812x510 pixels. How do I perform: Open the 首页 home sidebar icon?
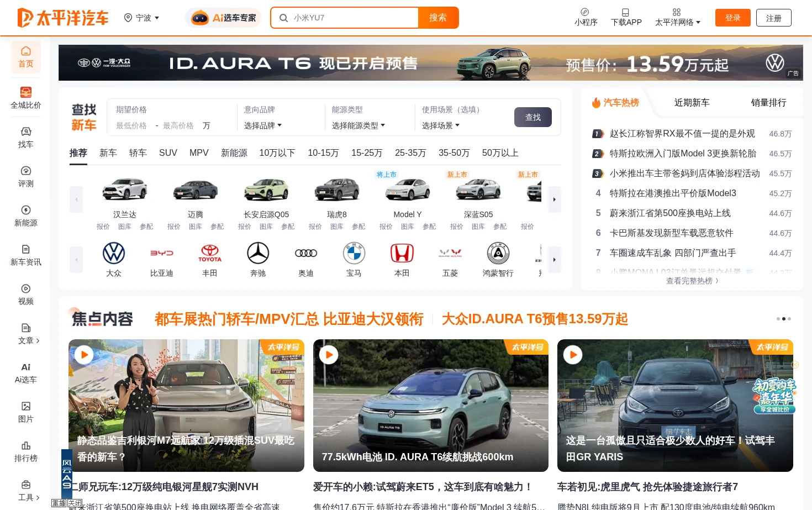(26, 57)
